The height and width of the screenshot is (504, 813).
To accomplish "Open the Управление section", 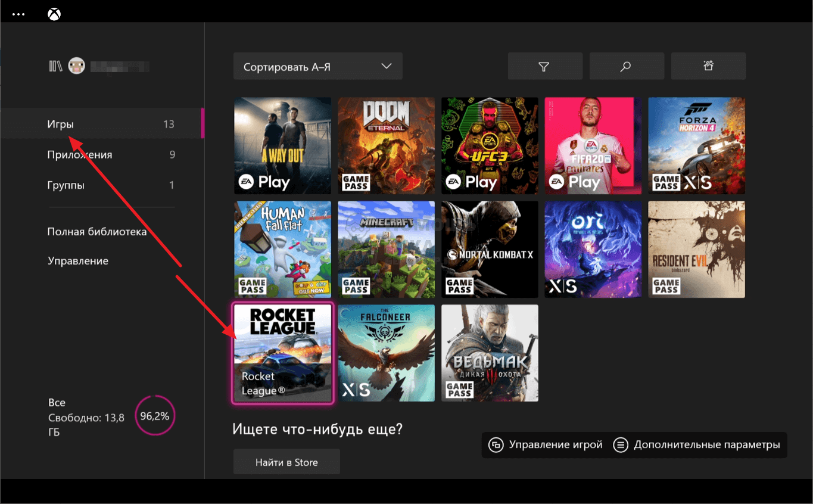I will [78, 261].
